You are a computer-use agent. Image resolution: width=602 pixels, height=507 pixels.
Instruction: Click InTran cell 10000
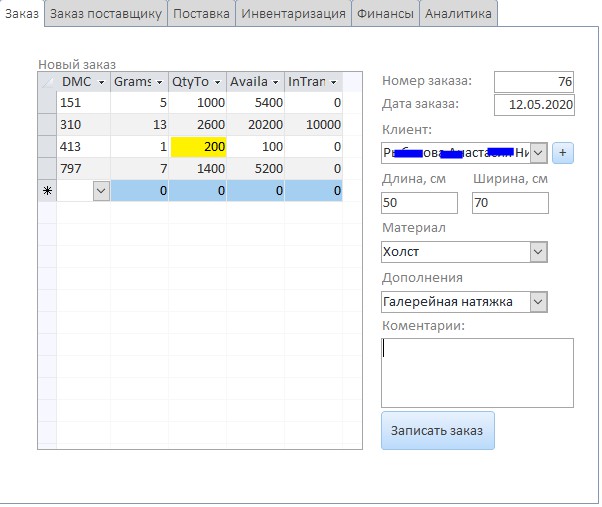coord(314,124)
